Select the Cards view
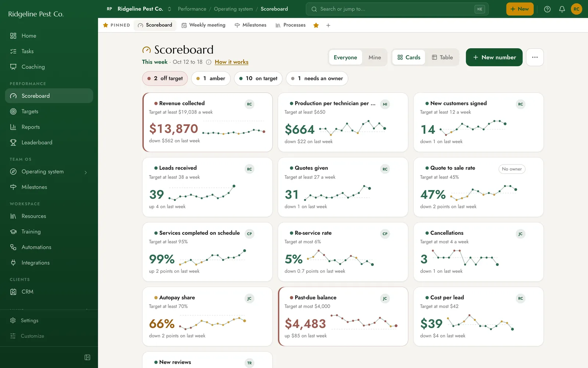The height and width of the screenshot is (368, 588). 409,57
